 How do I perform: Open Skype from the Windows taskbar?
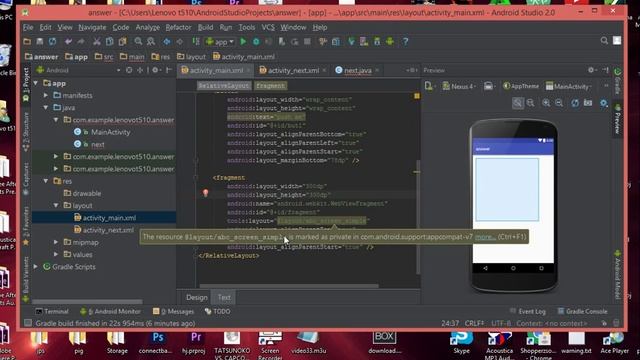coord(462,342)
